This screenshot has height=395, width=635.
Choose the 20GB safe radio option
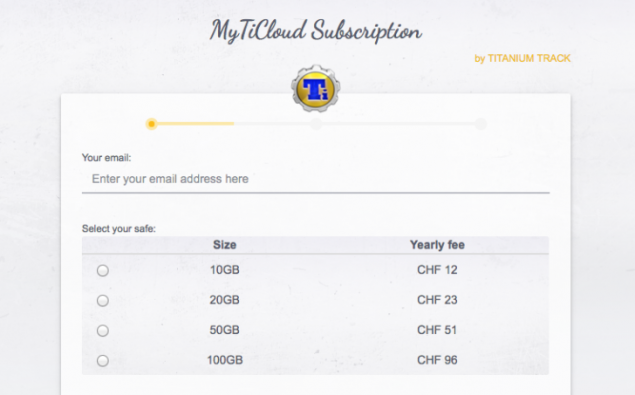tap(103, 301)
